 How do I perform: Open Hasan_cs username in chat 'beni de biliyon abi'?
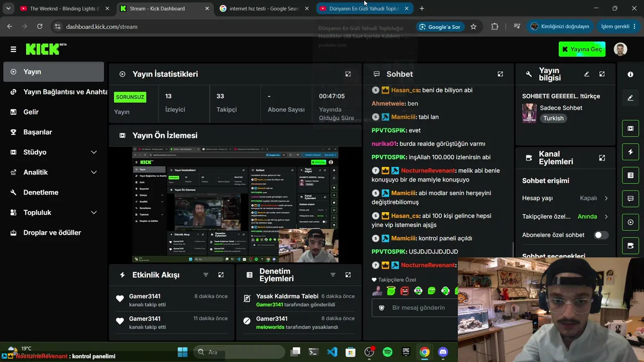pos(405,90)
